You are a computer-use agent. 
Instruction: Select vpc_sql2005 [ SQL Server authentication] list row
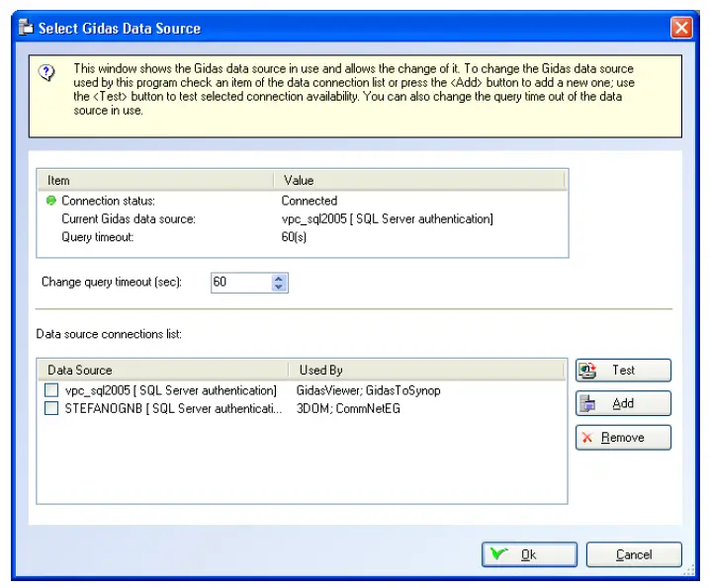tap(302, 390)
